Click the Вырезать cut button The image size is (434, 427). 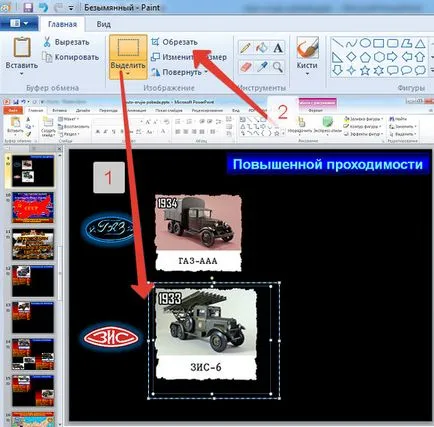pos(66,42)
